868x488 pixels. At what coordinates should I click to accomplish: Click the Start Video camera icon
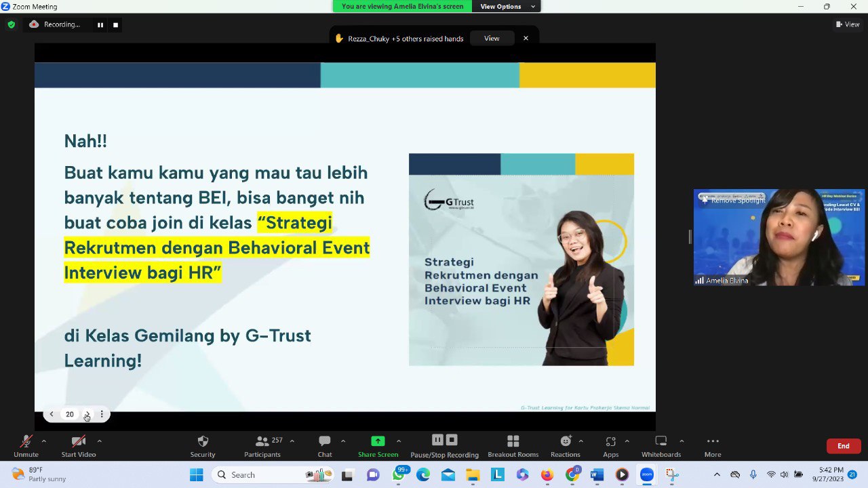(79, 441)
